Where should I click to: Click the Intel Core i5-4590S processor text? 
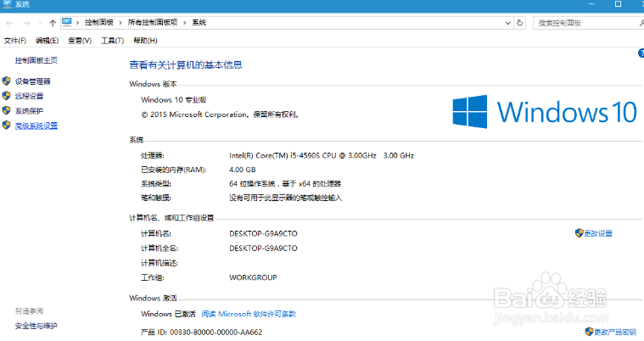click(x=322, y=156)
